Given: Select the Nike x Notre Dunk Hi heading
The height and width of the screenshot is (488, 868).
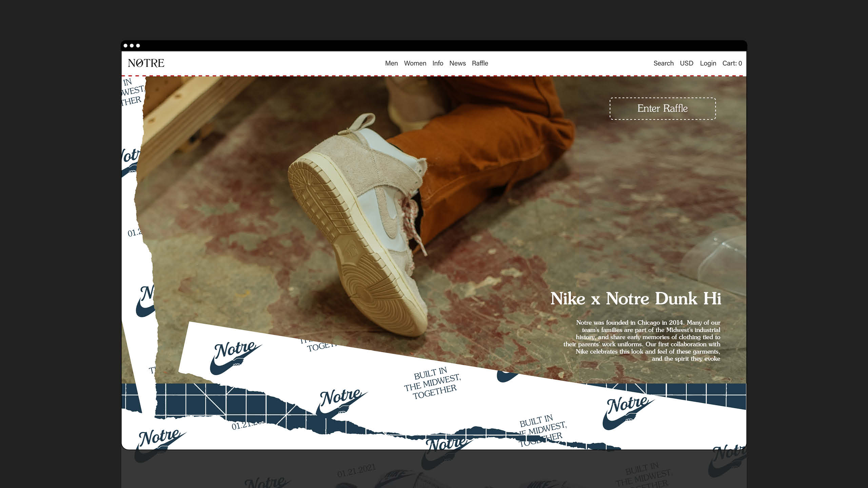Looking at the screenshot, I should click(x=636, y=299).
